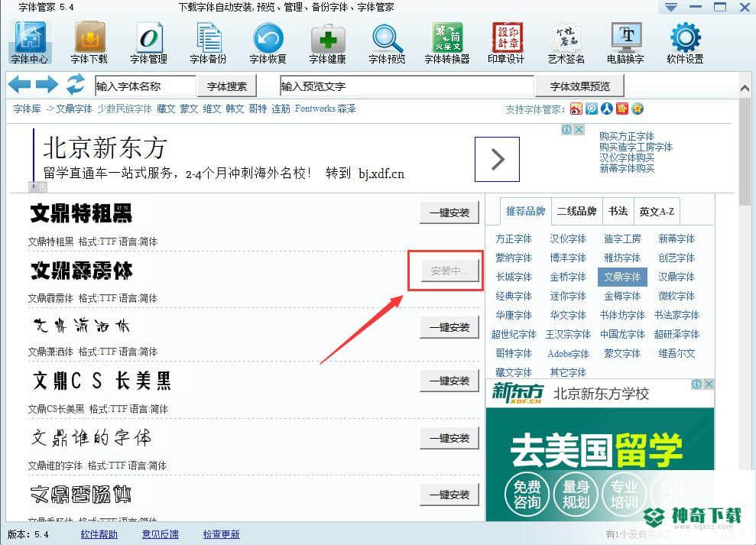Select 微软字体 brand

[x=677, y=296]
